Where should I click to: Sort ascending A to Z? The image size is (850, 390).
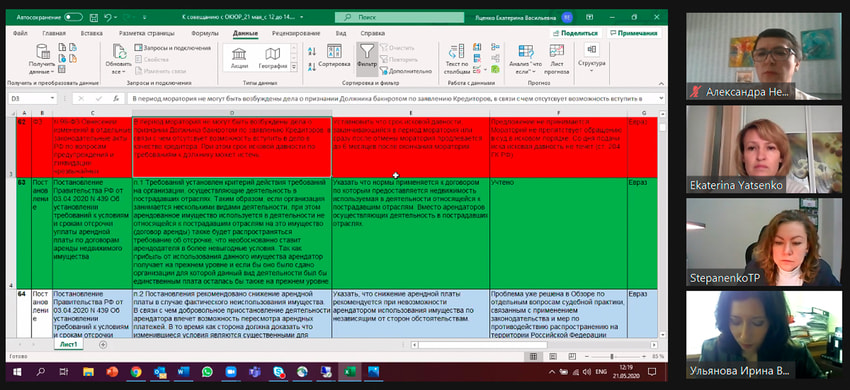click(312, 51)
